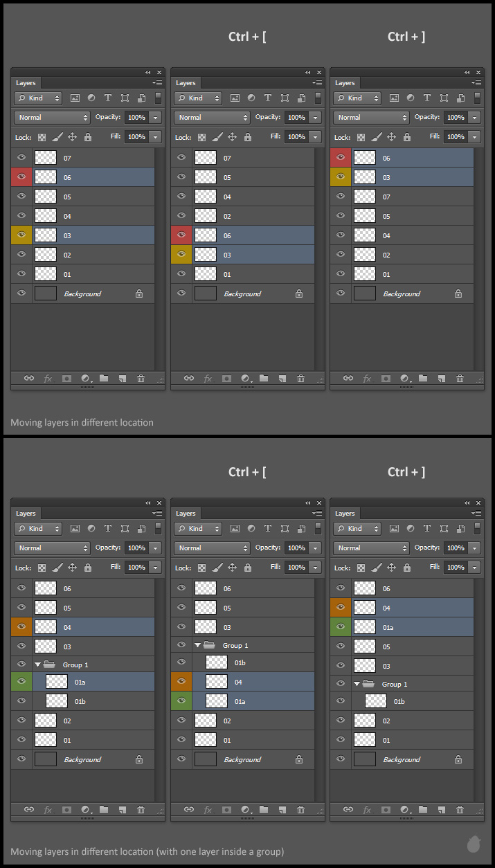The image size is (495, 868).
Task: Click the type layer filter (T) in the top-left panel
Action: point(108,98)
